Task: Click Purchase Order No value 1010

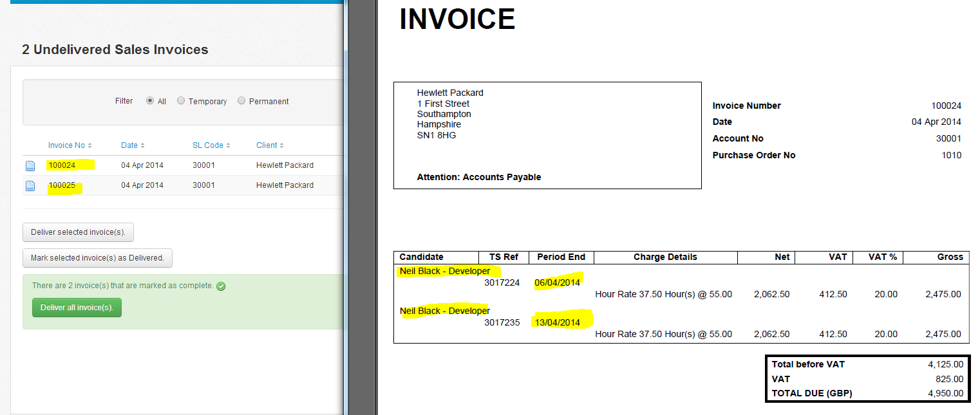Action: click(952, 155)
